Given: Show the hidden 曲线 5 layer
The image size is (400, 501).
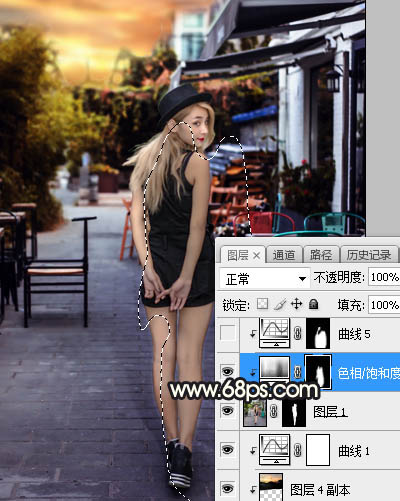Looking at the screenshot, I should coord(228,333).
